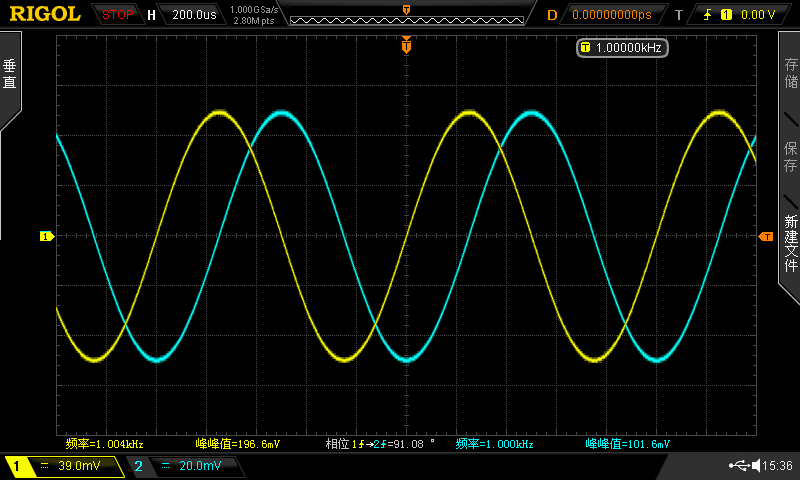Click the 1.000GSa/s sample rate readout
Viewport: 800px width, 480px height.
coord(254,10)
